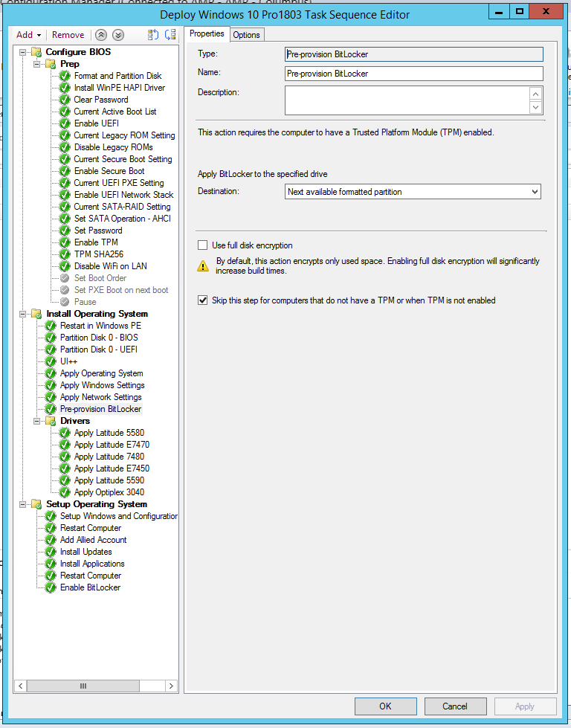Click the horizontal scrollbar thumb of tree
571x728 pixels.
[x=83, y=686]
